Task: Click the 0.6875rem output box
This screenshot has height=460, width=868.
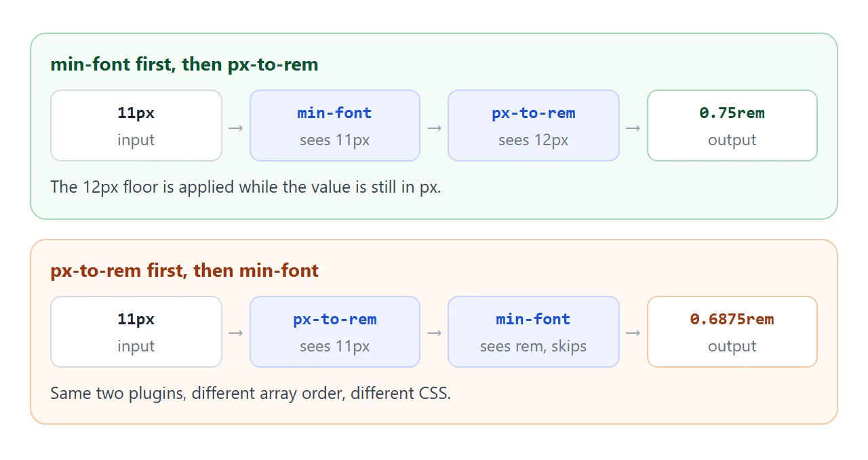Action: (x=732, y=332)
